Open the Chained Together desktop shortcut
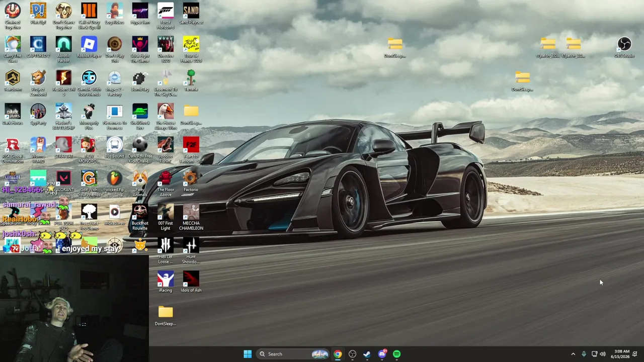644x362 pixels. pos(13,16)
